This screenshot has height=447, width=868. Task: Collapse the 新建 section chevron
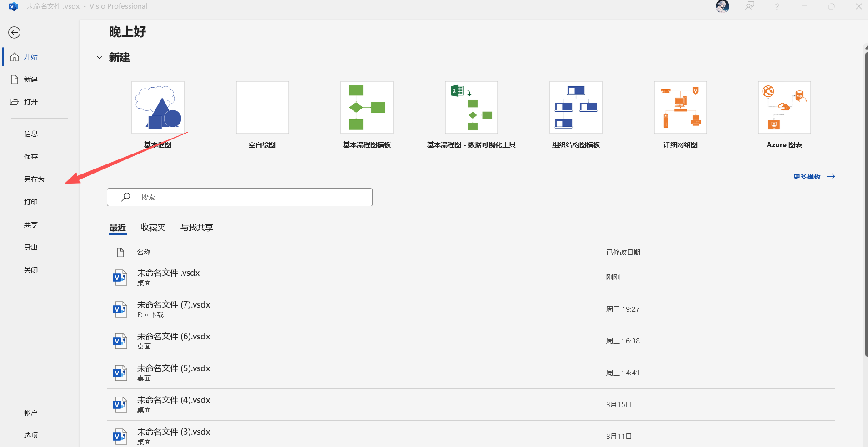[100, 58]
